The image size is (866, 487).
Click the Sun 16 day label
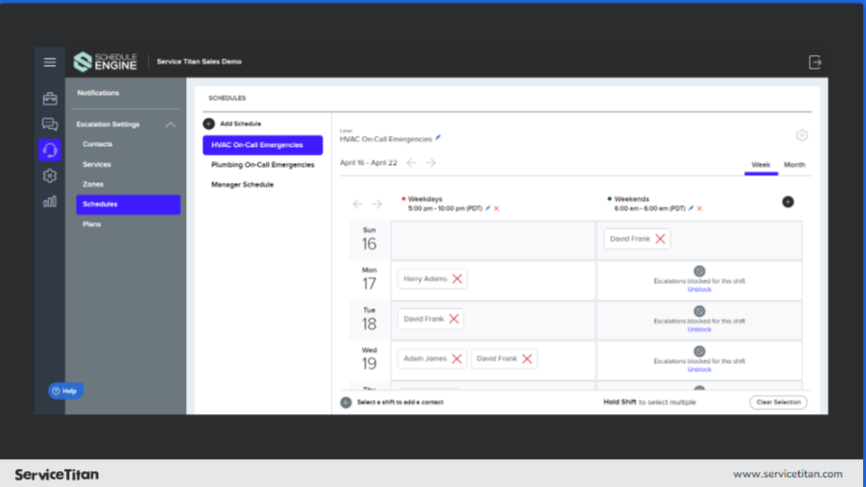tap(369, 240)
